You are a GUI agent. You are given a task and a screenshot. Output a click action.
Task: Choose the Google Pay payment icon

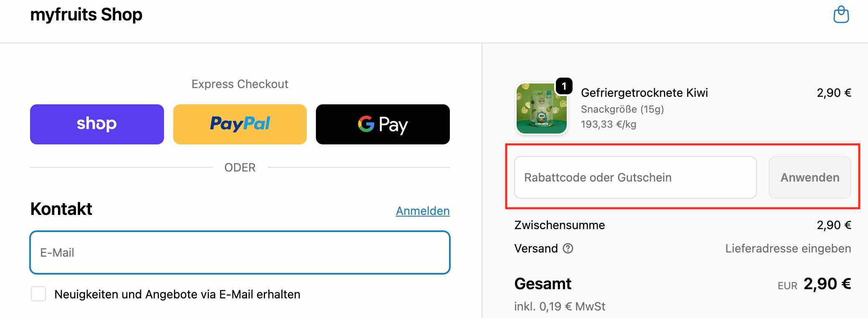(x=383, y=124)
